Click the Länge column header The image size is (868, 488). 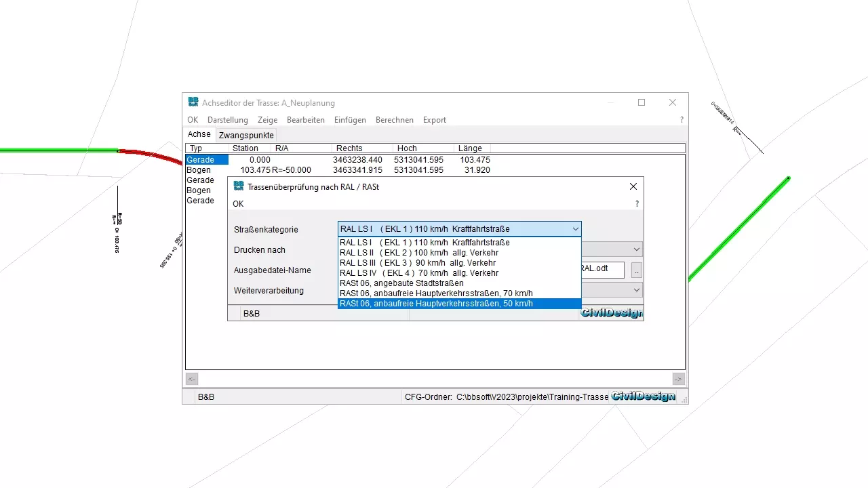[472, 148]
